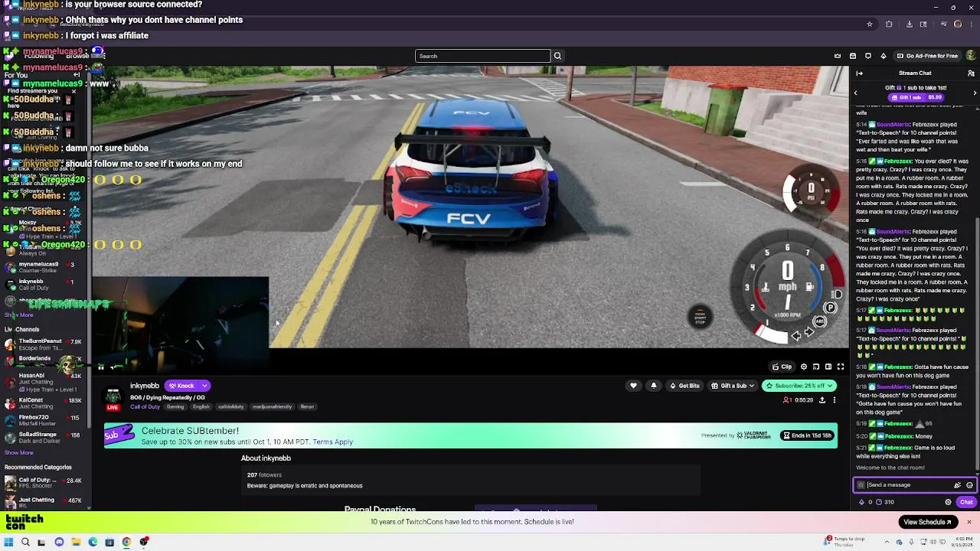Viewport: 980px width, 551px height.
Task: Show next leaderboard item in chat header
Action: pyautogui.click(x=975, y=93)
